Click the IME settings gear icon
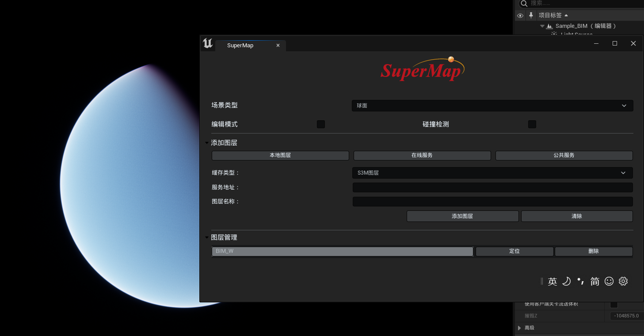 [623, 281]
